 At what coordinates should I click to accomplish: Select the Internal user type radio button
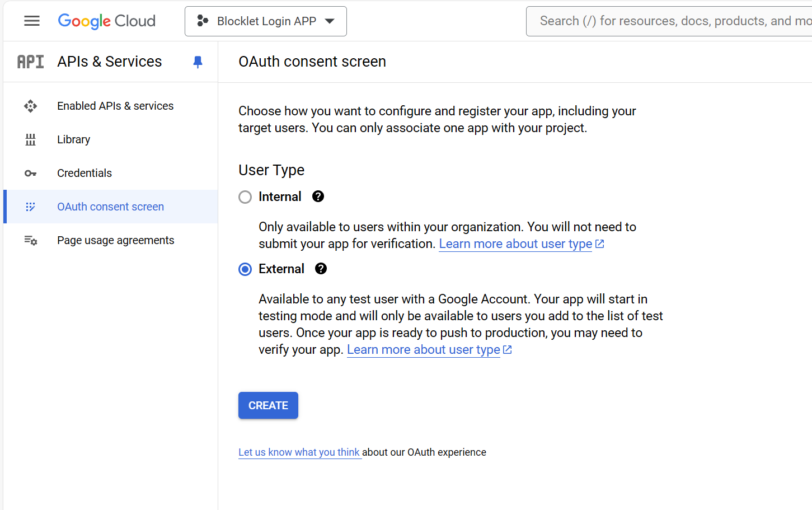245,197
